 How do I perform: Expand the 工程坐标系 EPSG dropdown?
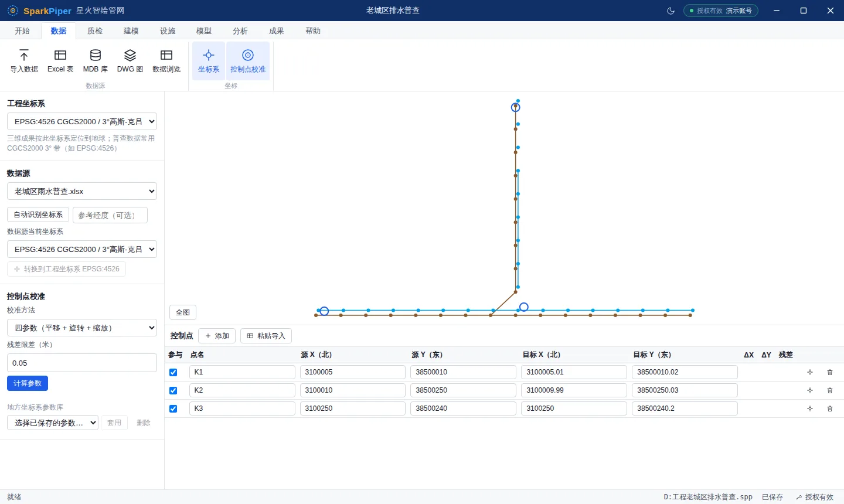pyautogui.click(x=82, y=121)
